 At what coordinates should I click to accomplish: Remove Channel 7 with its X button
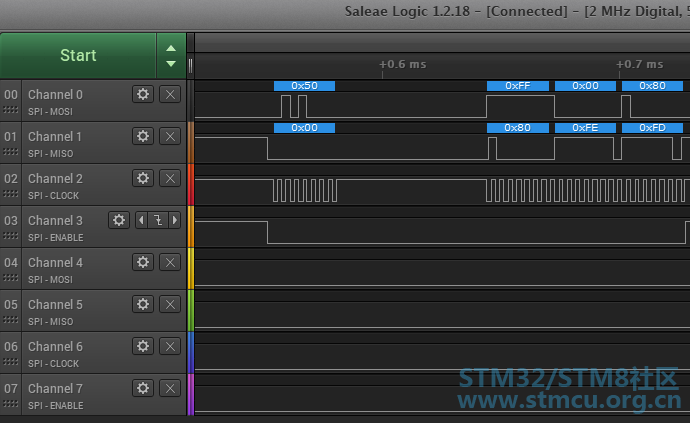pyautogui.click(x=170, y=388)
